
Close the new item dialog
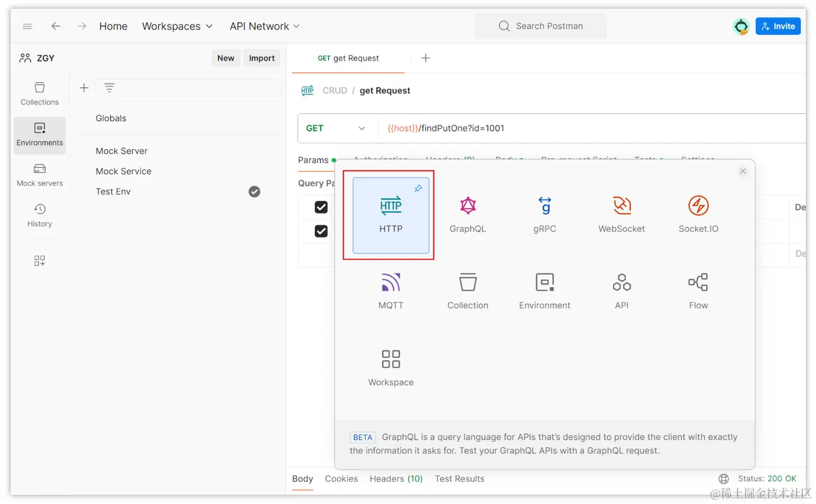pos(743,171)
